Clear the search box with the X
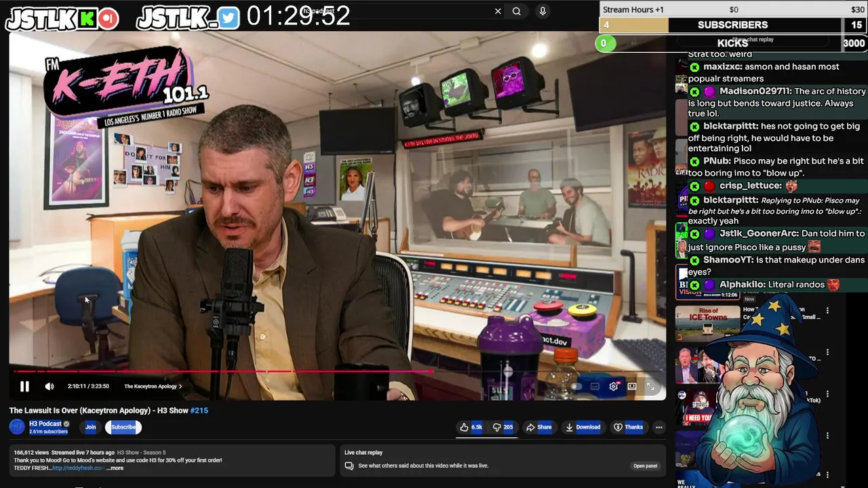Image resolution: width=868 pixels, height=488 pixels. coord(498,11)
